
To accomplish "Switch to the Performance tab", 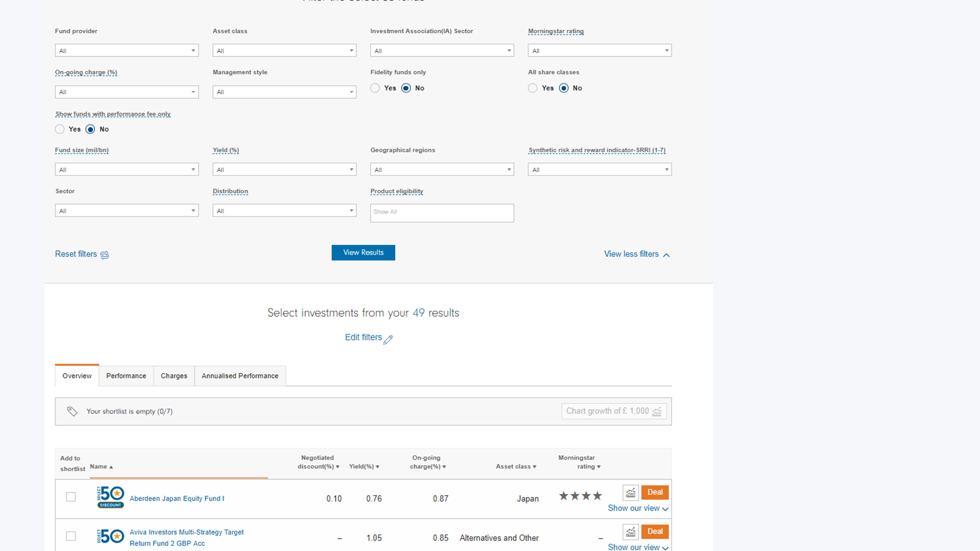I will (126, 376).
